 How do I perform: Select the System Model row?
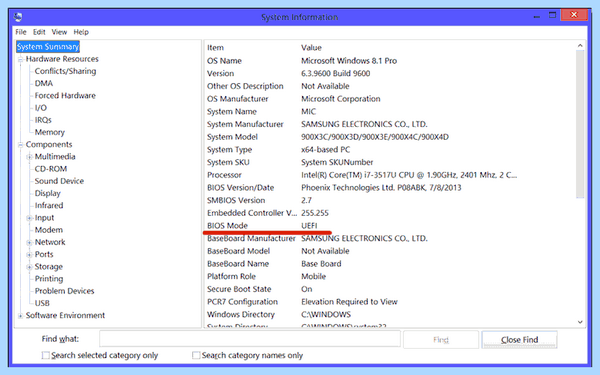click(x=390, y=137)
